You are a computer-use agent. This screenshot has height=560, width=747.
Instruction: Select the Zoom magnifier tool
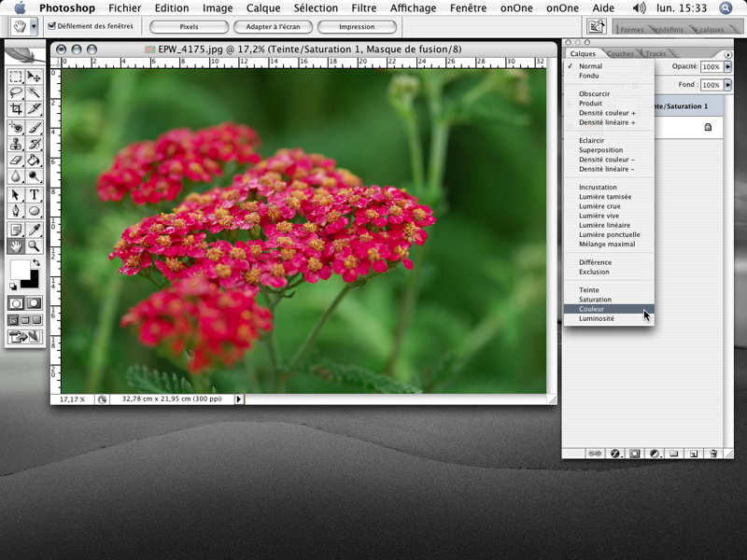pyautogui.click(x=34, y=246)
